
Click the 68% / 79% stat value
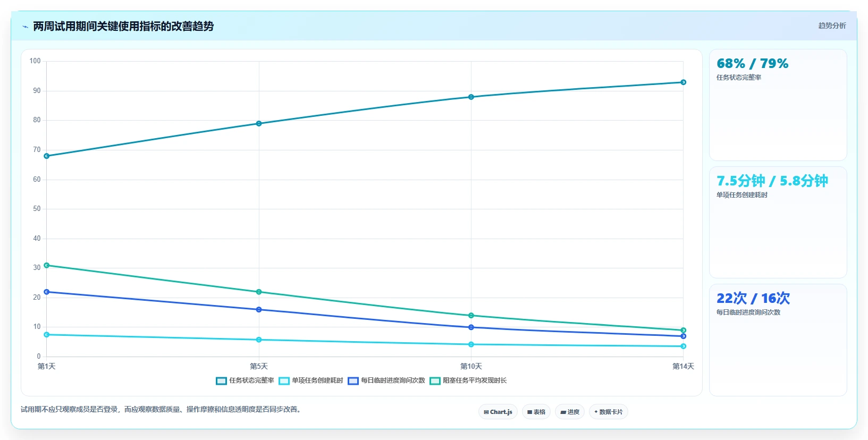coord(753,64)
